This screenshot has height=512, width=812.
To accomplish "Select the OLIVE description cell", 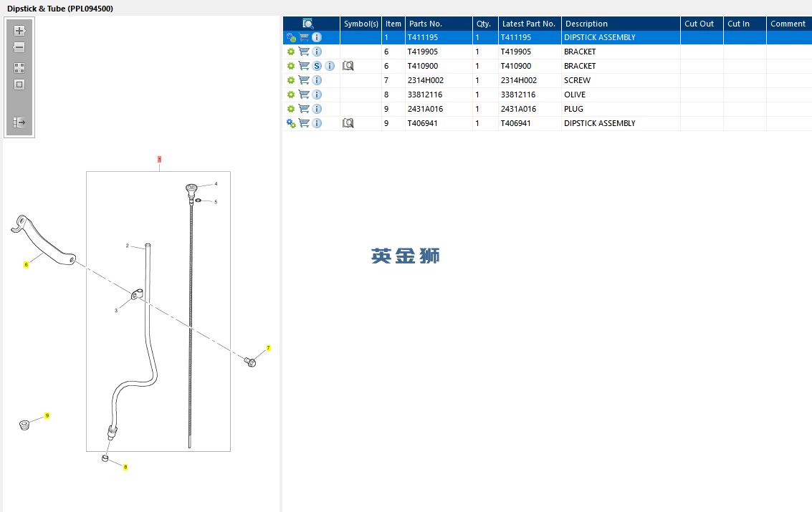I will [x=621, y=95].
